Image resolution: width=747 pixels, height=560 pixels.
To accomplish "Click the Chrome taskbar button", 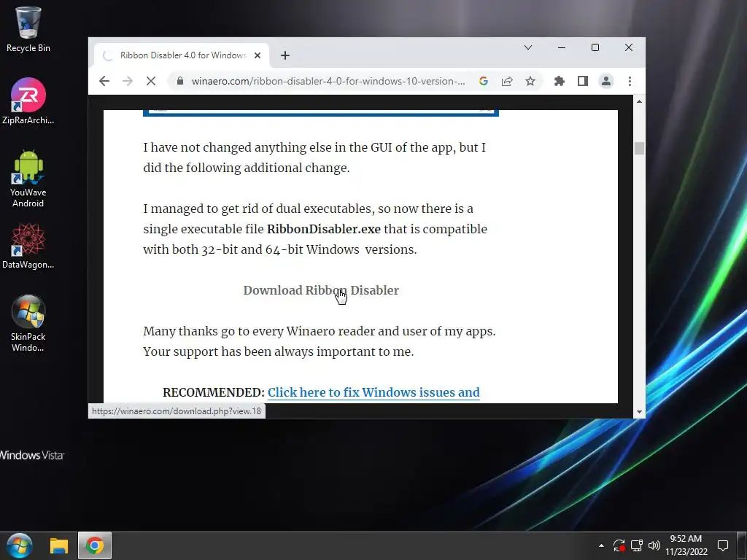I will [x=95, y=545].
